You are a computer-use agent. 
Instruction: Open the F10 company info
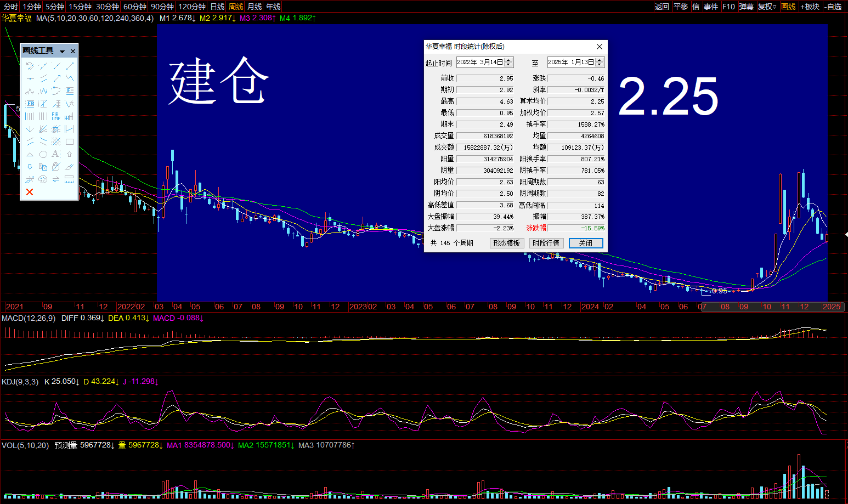point(728,7)
